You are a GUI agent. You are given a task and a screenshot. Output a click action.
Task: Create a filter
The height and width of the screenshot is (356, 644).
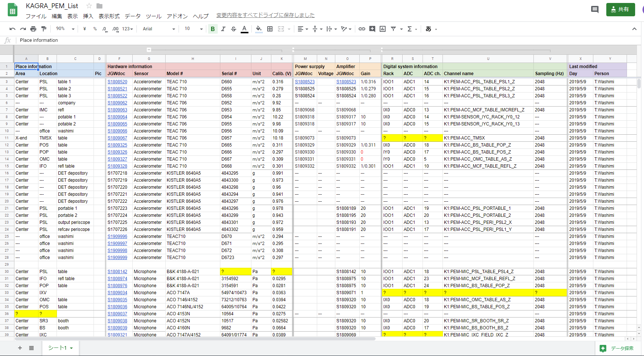(x=393, y=29)
